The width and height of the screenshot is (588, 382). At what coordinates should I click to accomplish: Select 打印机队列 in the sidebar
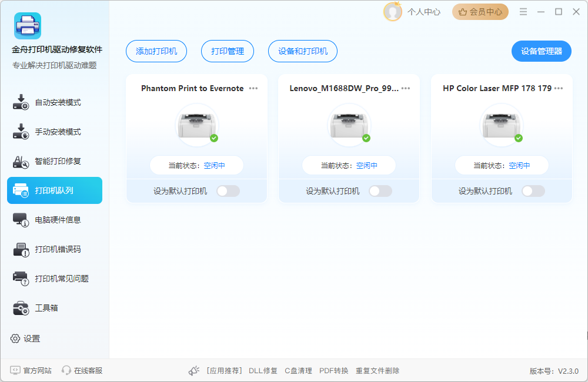[x=55, y=190]
